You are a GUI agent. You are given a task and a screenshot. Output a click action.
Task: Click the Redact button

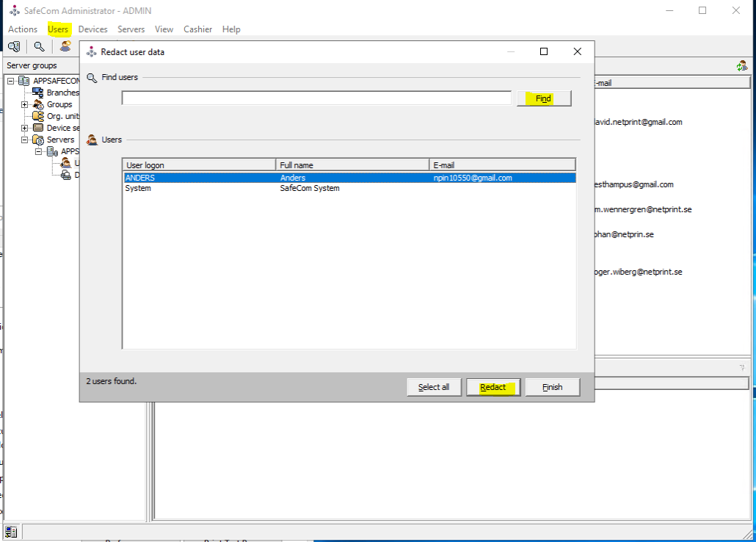point(493,387)
